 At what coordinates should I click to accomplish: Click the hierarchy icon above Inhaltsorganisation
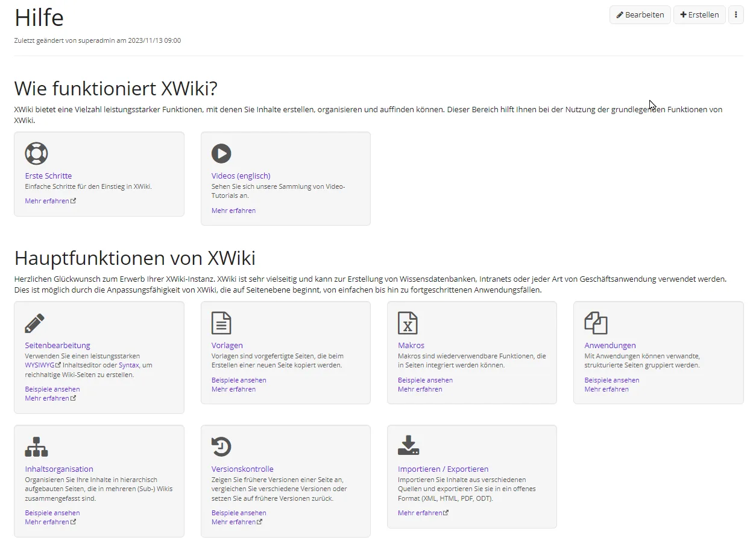coord(36,447)
